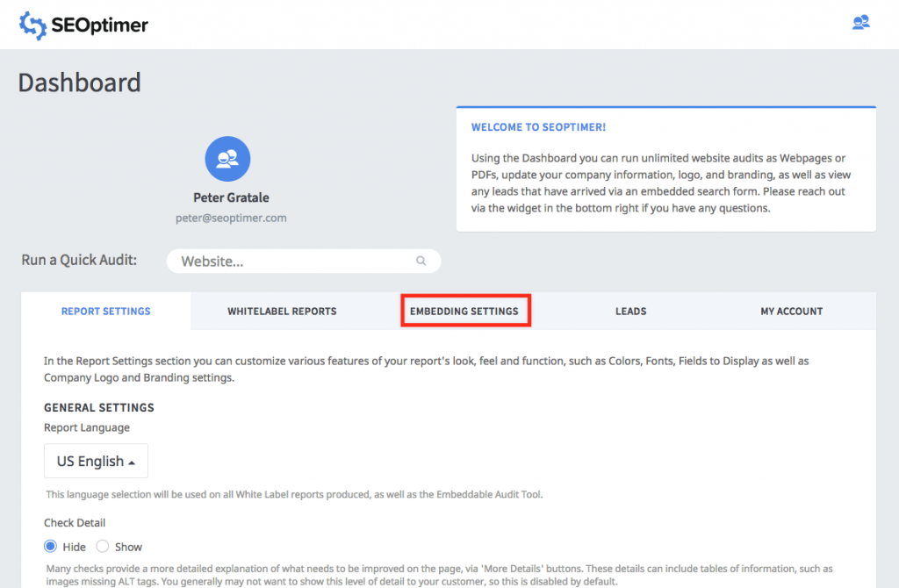The height and width of the screenshot is (588, 899).
Task: Select the Show radio button
Action: click(x=103, y=546)
